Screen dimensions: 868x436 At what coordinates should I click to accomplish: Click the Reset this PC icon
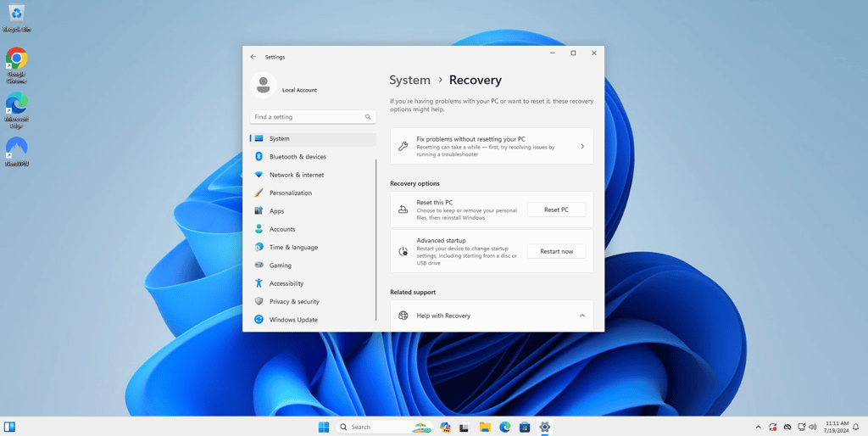tap(403, 210)
